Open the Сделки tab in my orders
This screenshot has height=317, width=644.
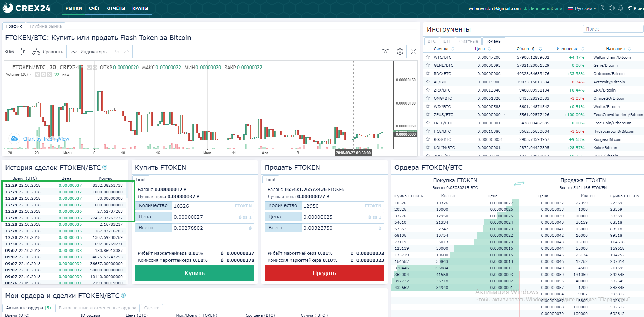[152, 308]
